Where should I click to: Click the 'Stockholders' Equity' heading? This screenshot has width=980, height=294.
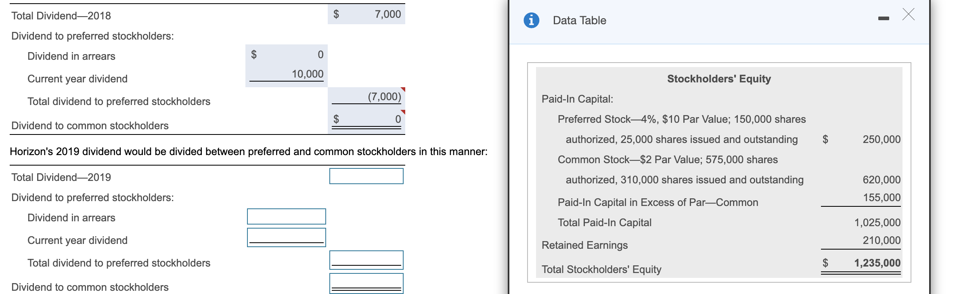(x=719, y=79)
